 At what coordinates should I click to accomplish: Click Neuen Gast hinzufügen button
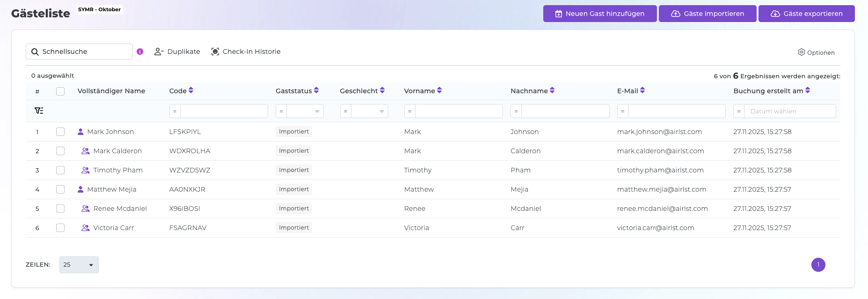[599, 14]
